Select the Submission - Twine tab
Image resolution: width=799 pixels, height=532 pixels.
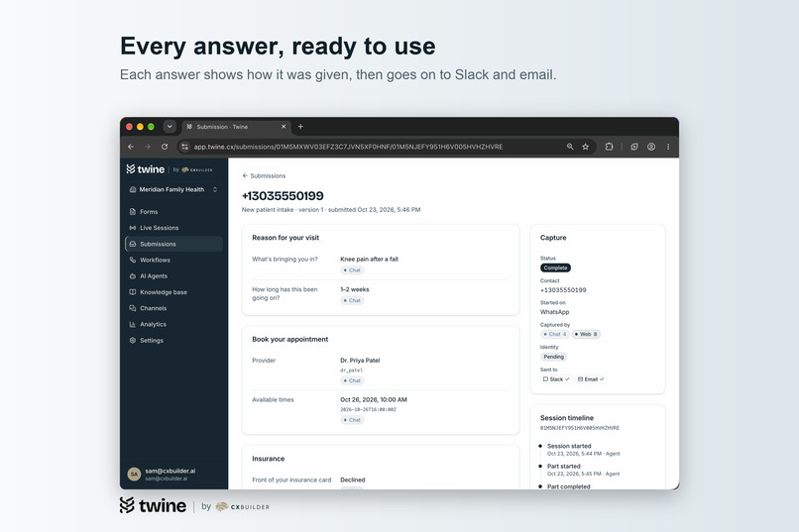tap(237, 127)
